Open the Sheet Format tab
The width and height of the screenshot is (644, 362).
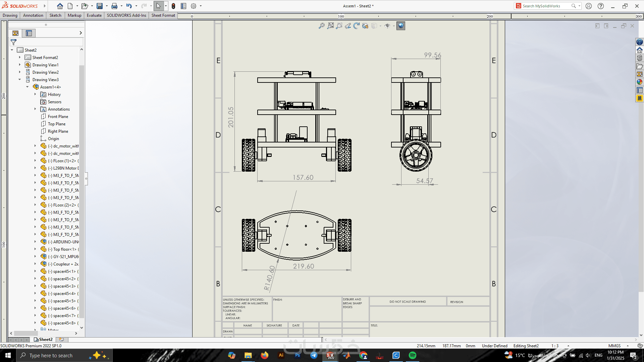tap(163, 15)
